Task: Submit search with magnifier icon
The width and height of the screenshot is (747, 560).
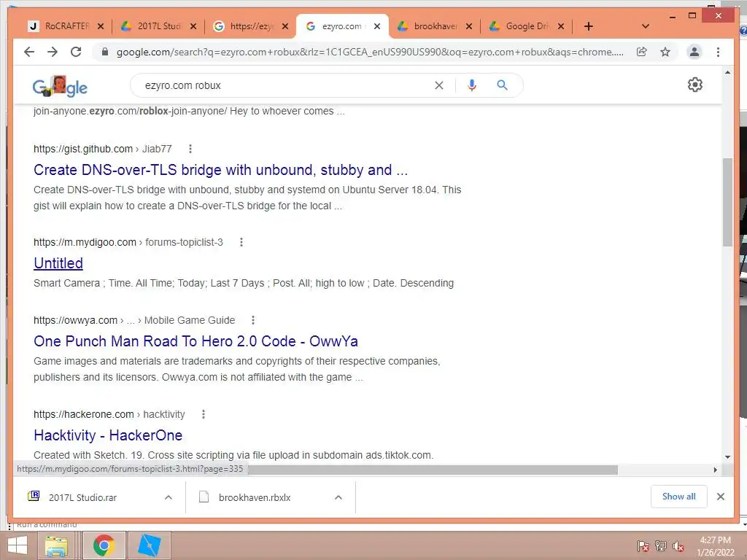Action: [502, 85]
